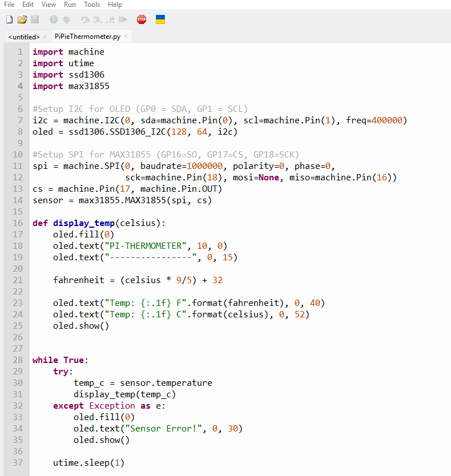Click on "import ssd1306" text
This screenshot has height=476, width=451.
pos(69,75)
